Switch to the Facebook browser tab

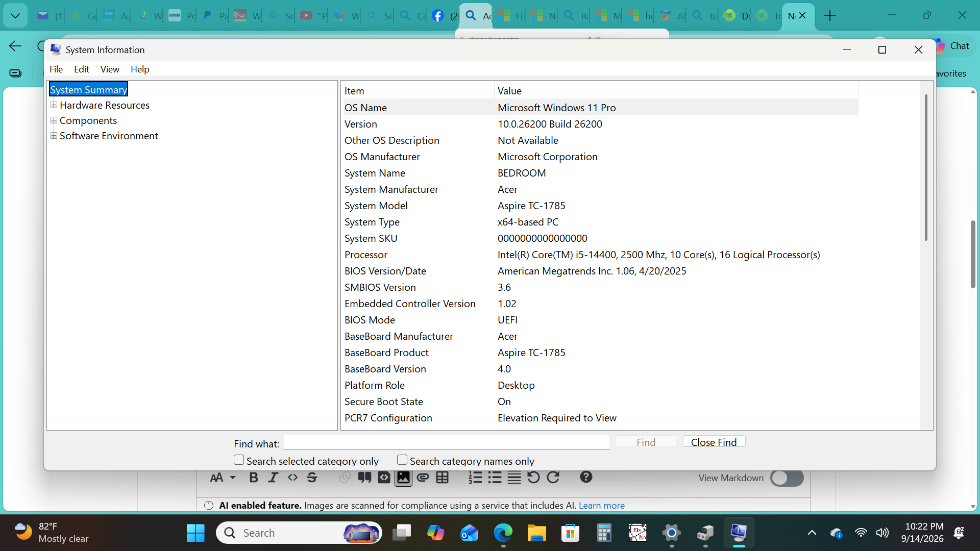point(444,16)
